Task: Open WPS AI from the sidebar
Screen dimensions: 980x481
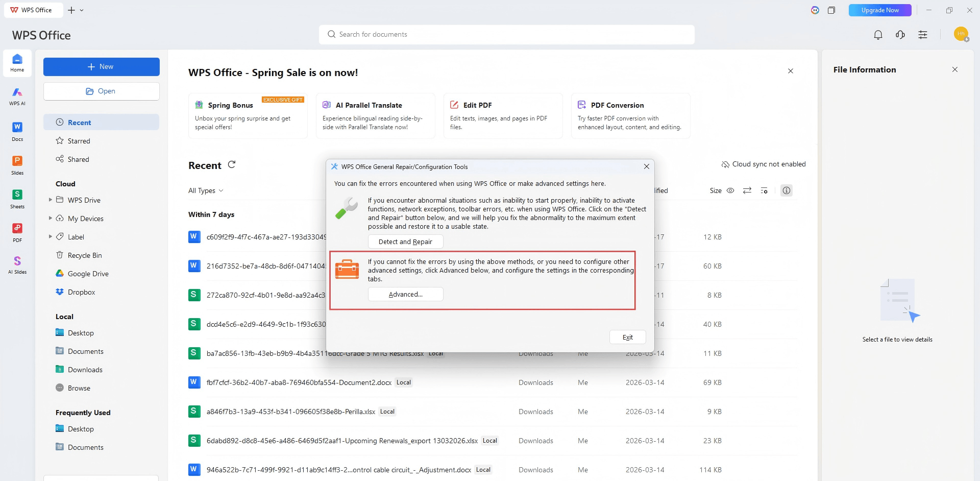Action: click(17, 95)
